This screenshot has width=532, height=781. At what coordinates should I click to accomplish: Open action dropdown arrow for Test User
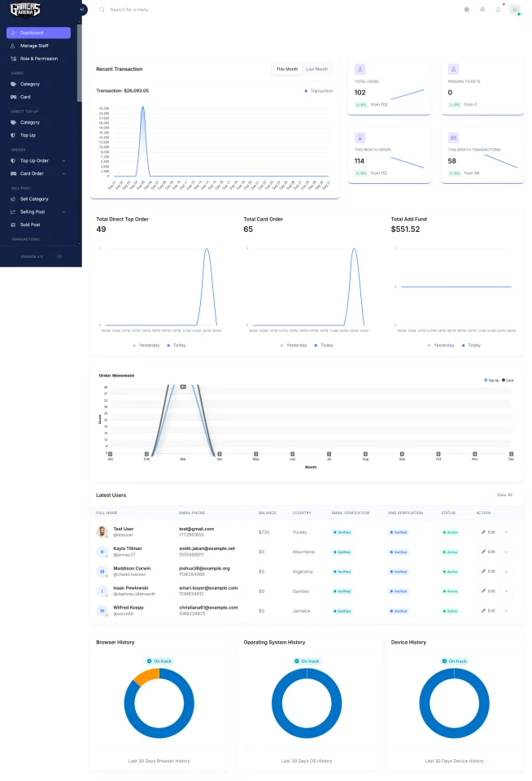pyautogui.click(x=506, y=532)
